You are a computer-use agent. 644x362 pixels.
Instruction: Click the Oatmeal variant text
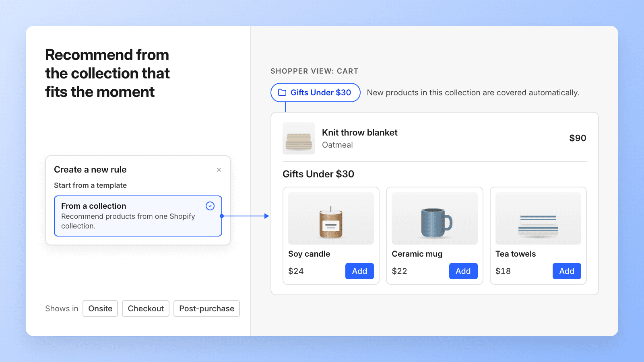(x=337, y=145)
